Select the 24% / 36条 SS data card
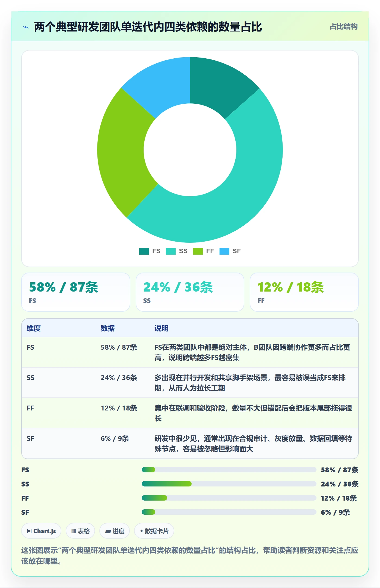The image size is (380, 588). [x=190, y=292]
